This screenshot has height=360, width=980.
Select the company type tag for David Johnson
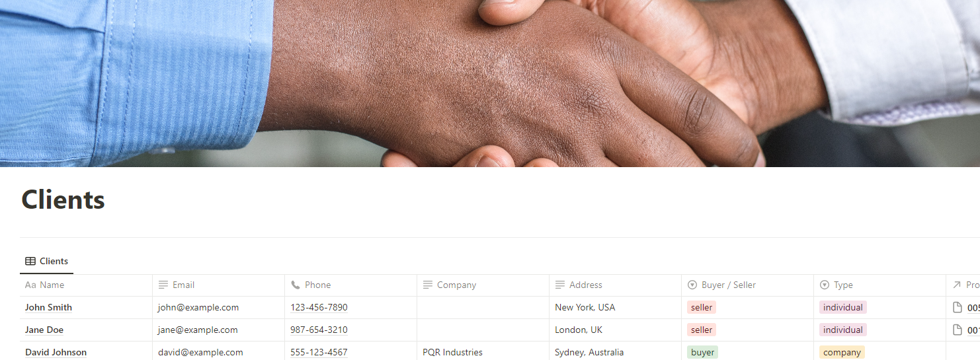842,352
